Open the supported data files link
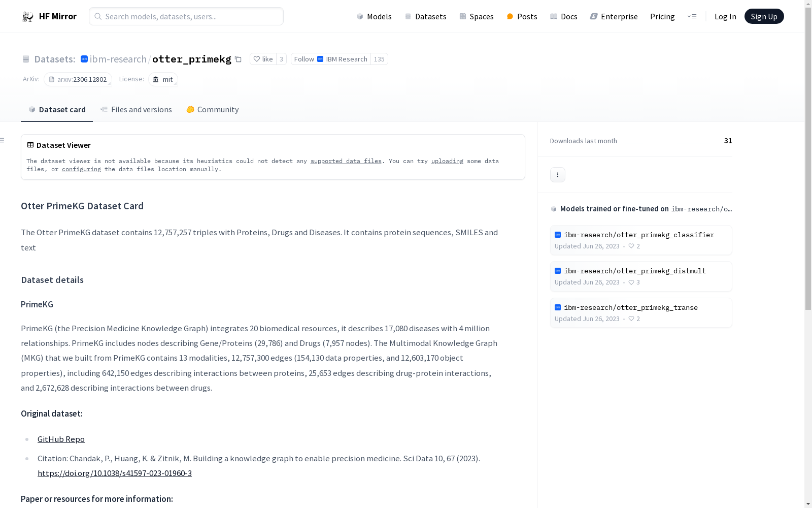 coord(346,161)
